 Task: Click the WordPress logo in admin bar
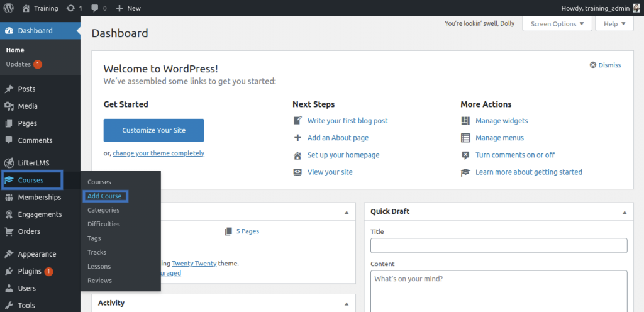(x=8, y=8)
